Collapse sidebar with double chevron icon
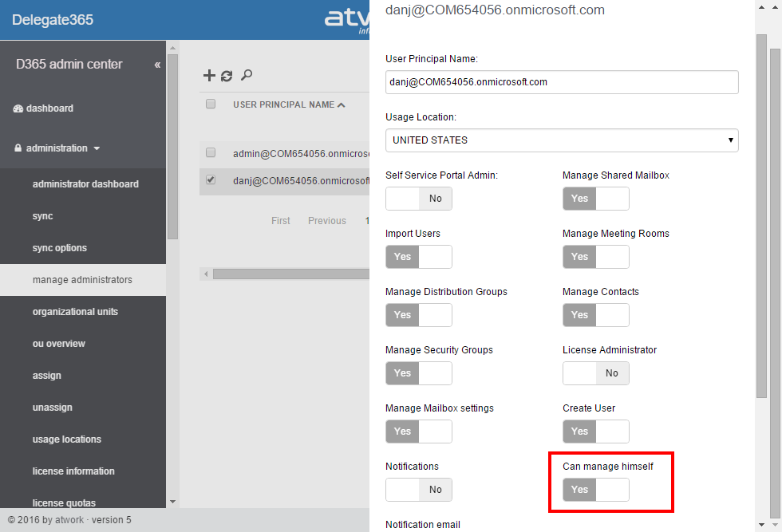782x532 pixels. tap(157, 65)
